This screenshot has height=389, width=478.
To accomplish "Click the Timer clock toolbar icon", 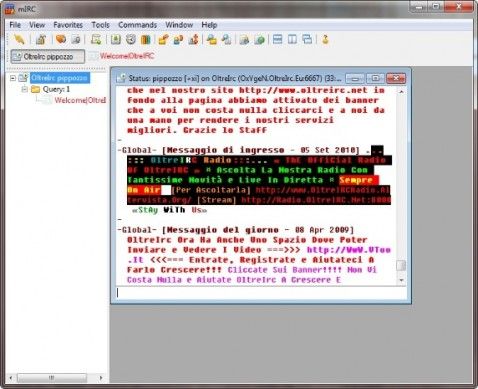I will coord(131,40).
